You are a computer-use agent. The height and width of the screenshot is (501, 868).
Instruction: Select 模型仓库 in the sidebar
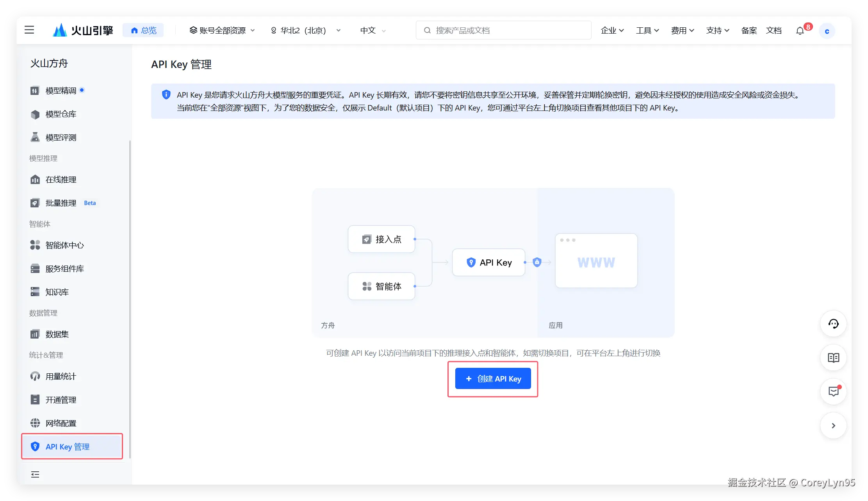60,114
